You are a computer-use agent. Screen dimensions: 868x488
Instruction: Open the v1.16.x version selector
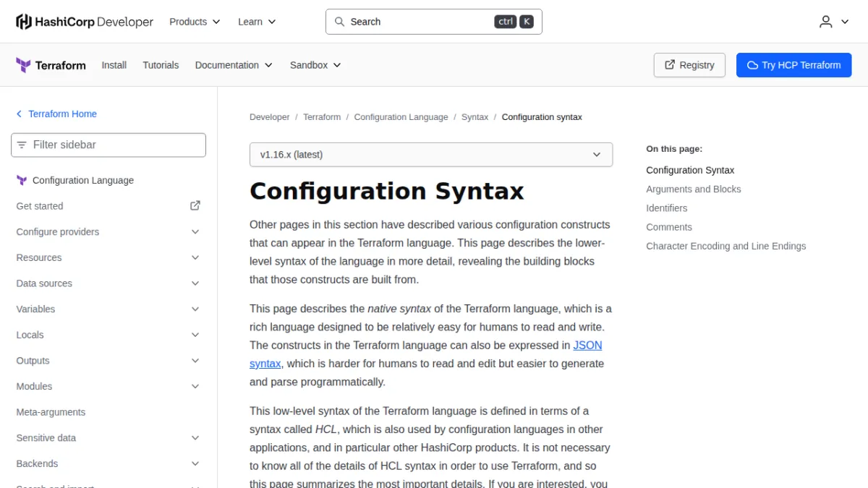click(x=431, y=155)
